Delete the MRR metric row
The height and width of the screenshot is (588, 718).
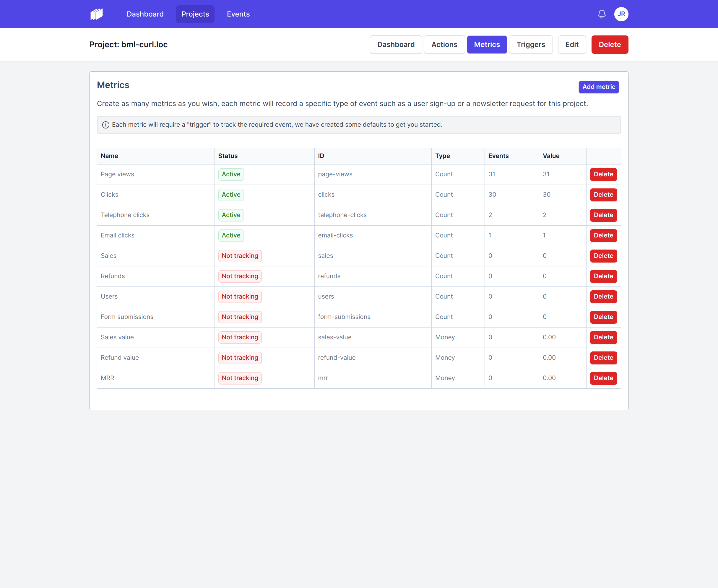603,378
